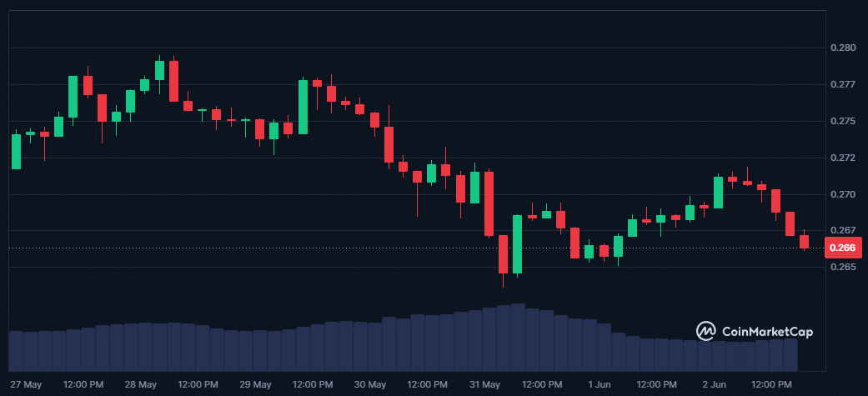The height and width of the screenshot is (396, 868).
Task: Click the first volume bar at far left
Action: pyautogui.click(x=16, y=351)
